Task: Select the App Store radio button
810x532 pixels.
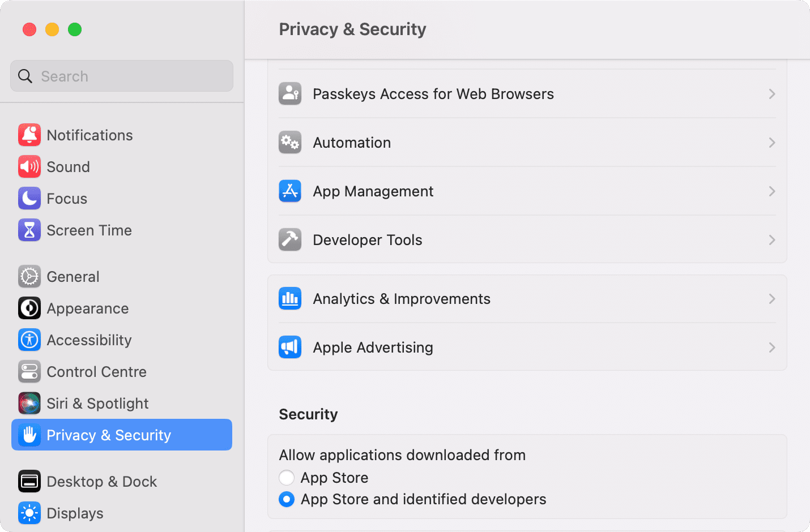Action: [x=287, y=478]
